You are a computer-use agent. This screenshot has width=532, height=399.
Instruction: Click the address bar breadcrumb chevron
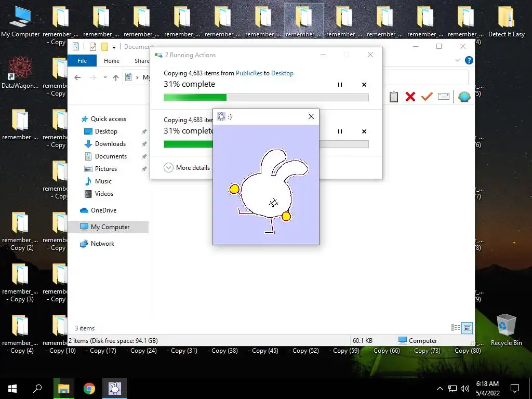tap(137, 77)
